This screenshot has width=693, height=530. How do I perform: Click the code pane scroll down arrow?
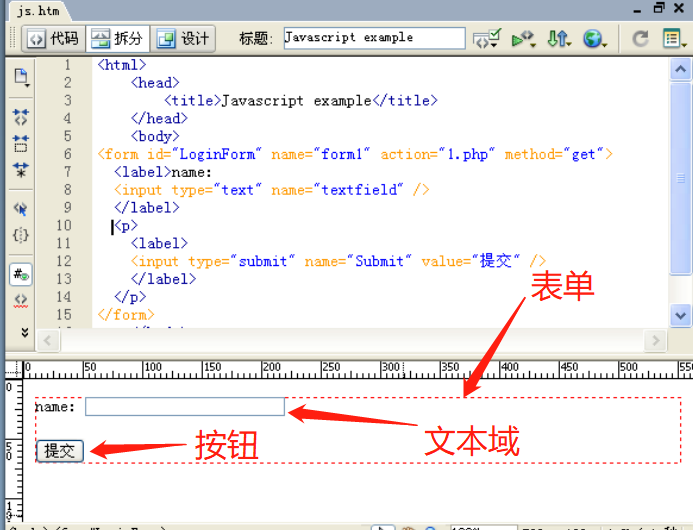681,316
